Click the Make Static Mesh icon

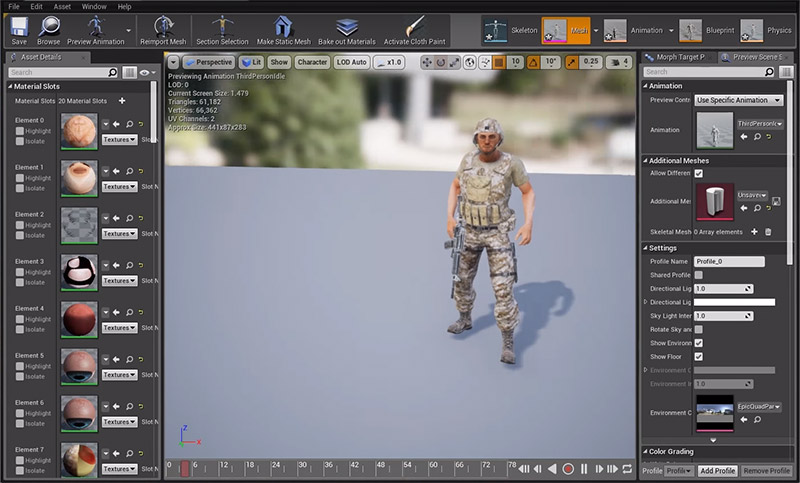click(283, 27)
